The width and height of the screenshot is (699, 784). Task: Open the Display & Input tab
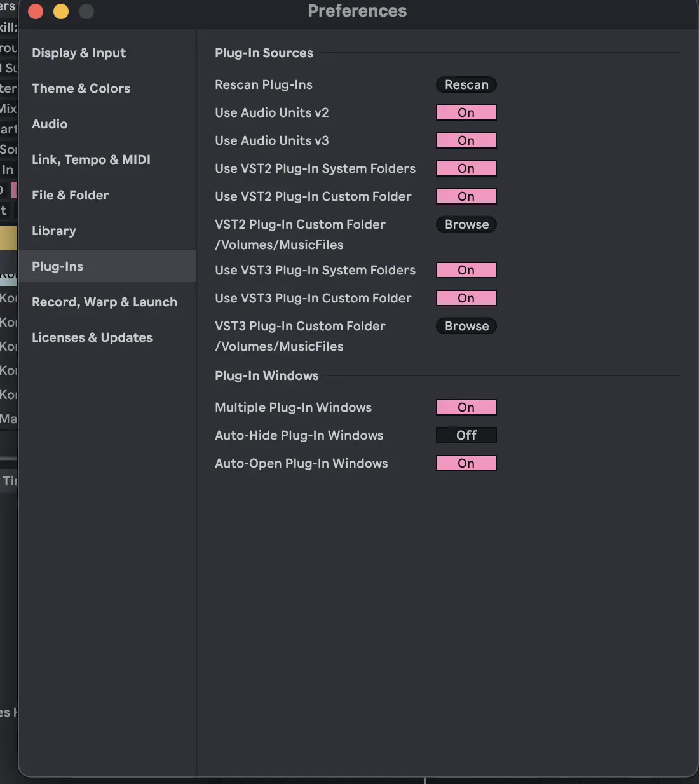pyautogui.click(x=79, y=53)
